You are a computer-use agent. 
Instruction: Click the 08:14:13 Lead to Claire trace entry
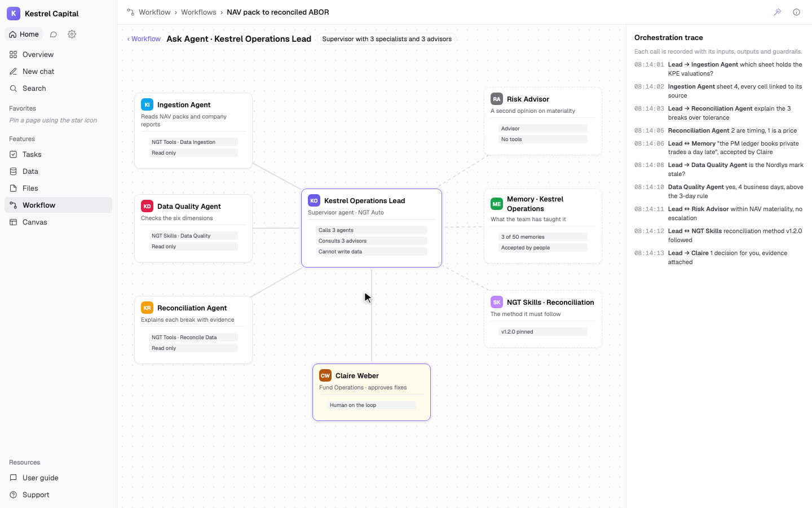point(719,257)
